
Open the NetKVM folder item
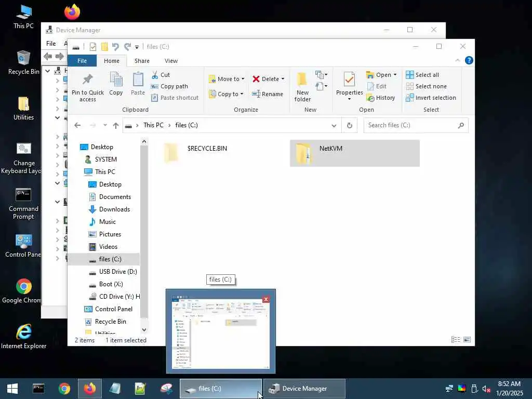coord(354,153)
